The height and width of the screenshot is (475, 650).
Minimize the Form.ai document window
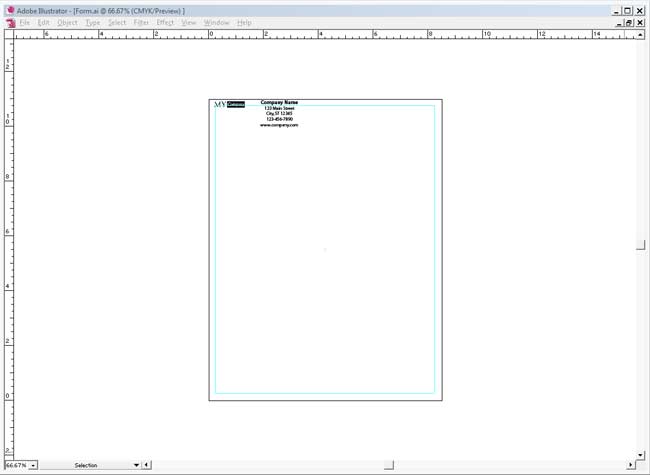(x=619, y=23)
